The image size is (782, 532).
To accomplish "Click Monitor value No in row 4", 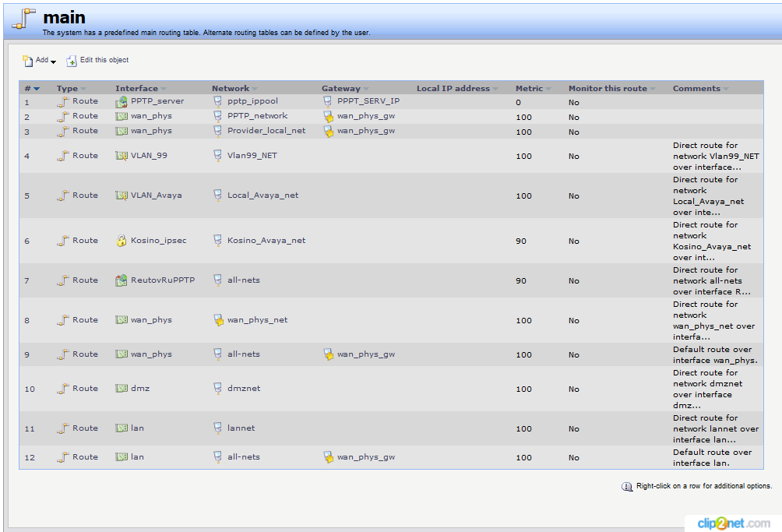I will pyautogui.click(x=573, y=156).
